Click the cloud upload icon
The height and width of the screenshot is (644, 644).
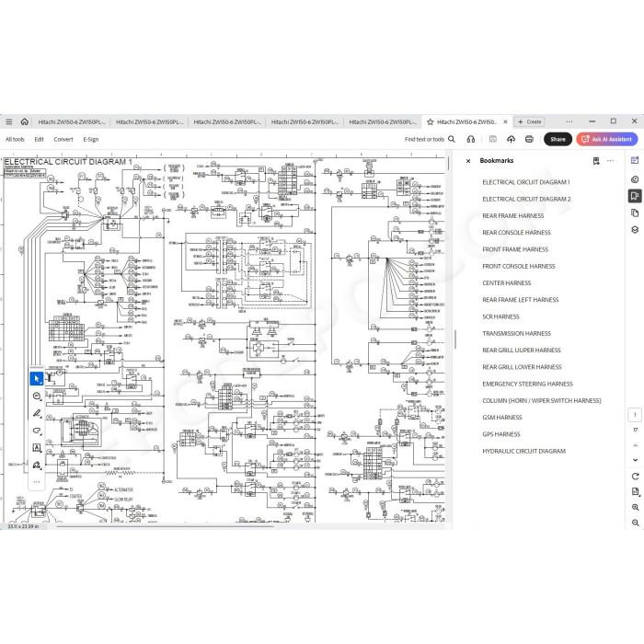(511, 139)
